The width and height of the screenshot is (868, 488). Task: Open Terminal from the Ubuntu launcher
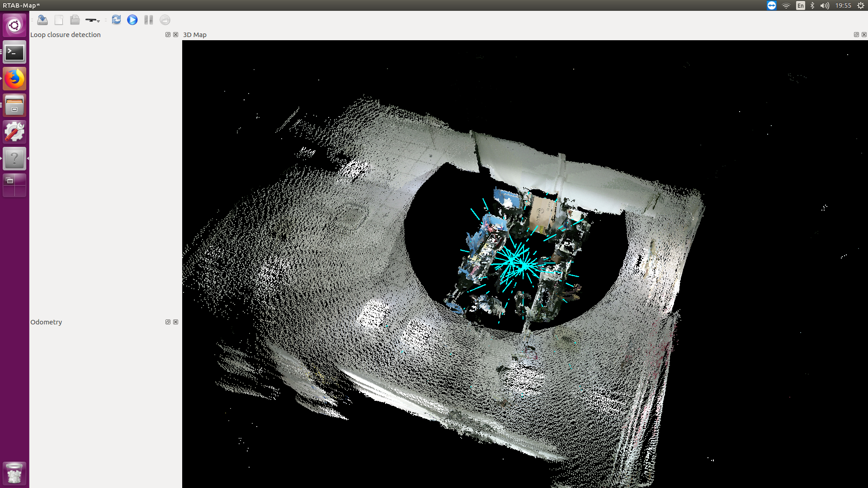pyautogui.click(x=14, y=52)
